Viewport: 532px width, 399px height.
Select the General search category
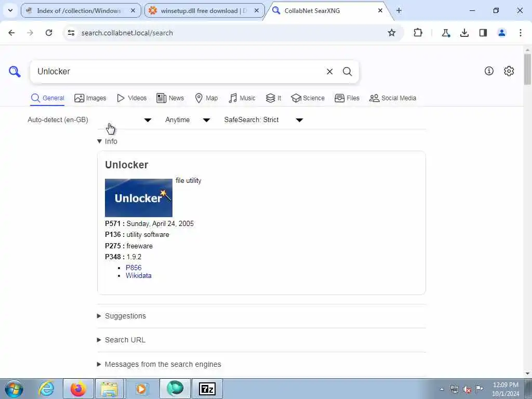[x=47, y=98]
